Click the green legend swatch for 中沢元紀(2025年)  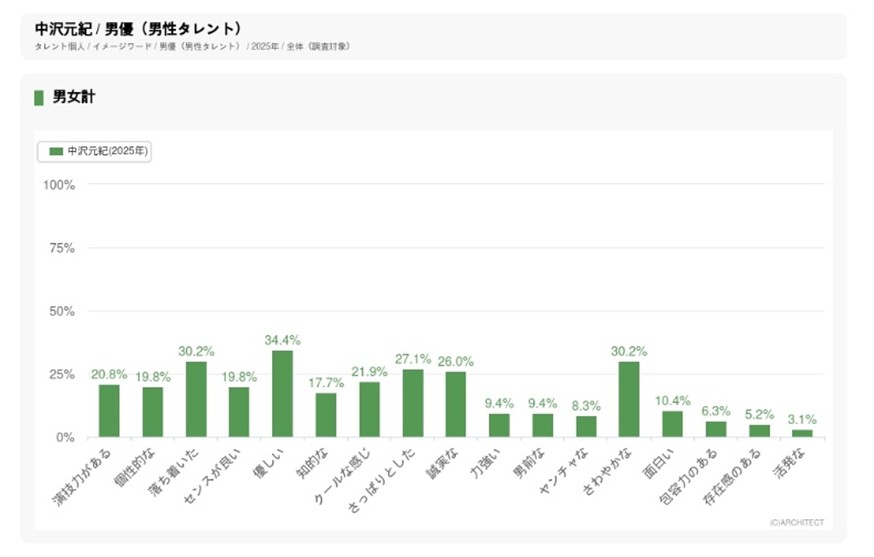(x=56, y=152)
